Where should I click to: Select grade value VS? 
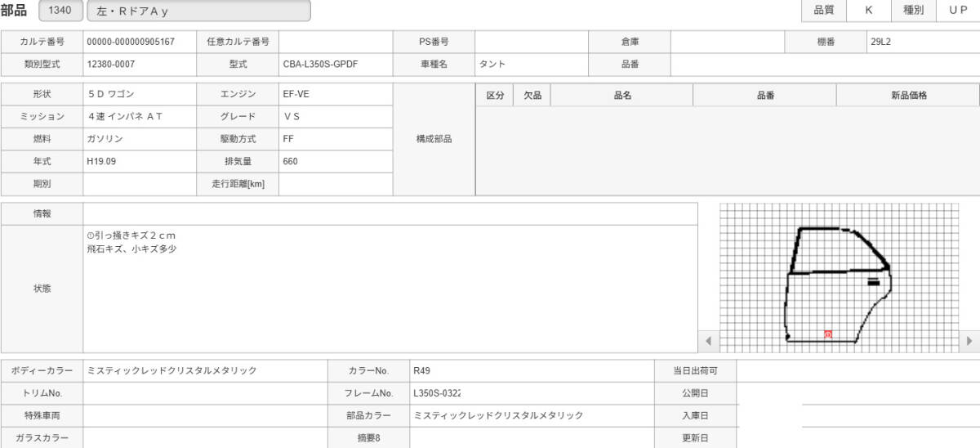coord(292,116)
